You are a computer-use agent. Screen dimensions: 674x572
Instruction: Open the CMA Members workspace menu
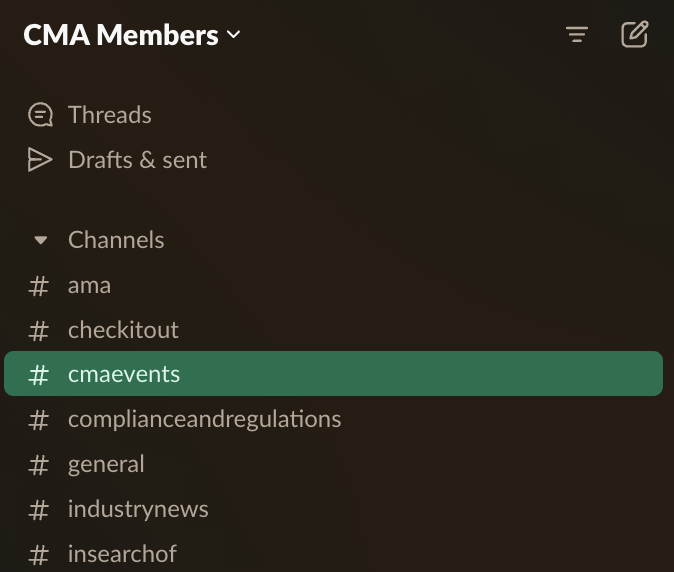click(x=132, y=36)
